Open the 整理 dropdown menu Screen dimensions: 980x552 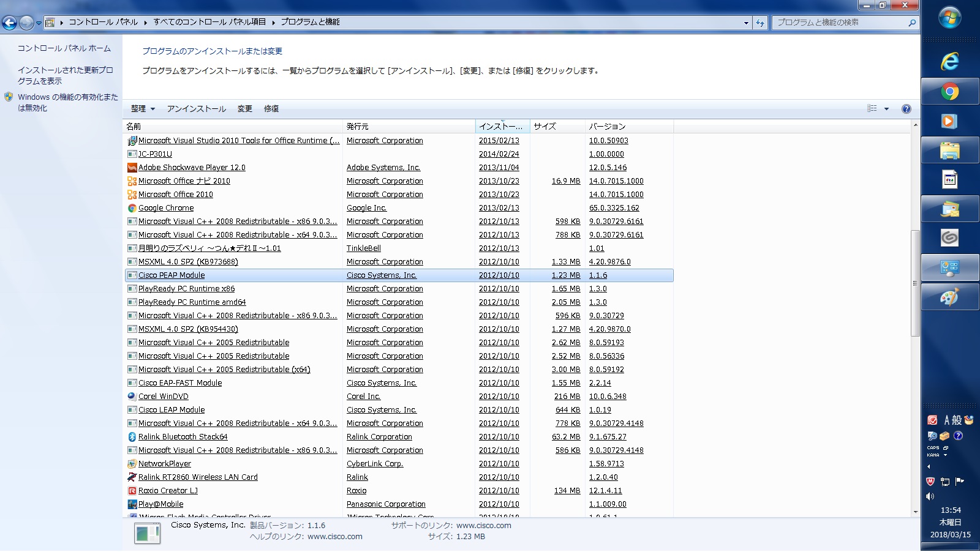click(x=143, y=109)
